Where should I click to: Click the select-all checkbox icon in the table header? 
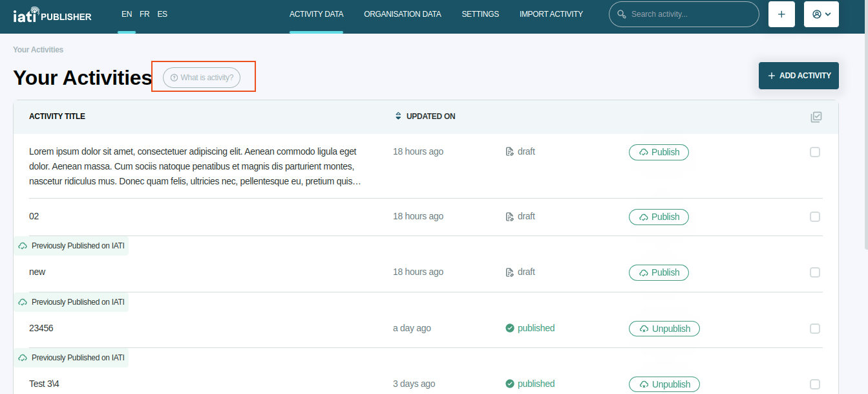tap(816, 117)
